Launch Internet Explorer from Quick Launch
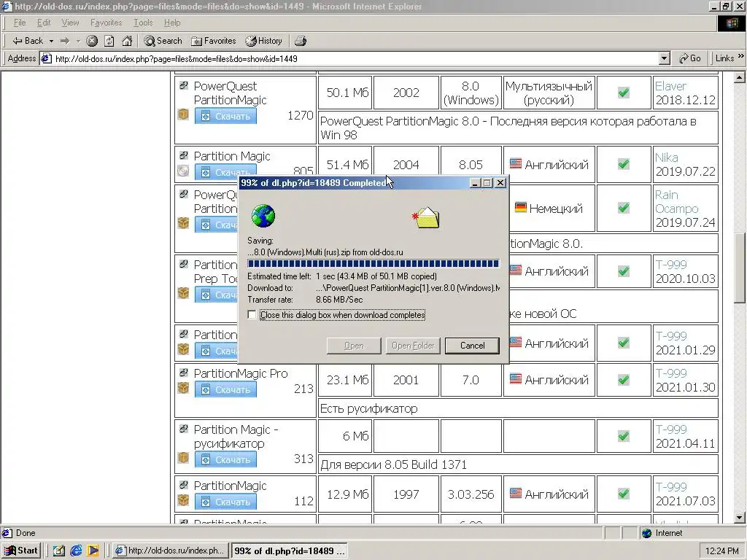 coord(76,551)
